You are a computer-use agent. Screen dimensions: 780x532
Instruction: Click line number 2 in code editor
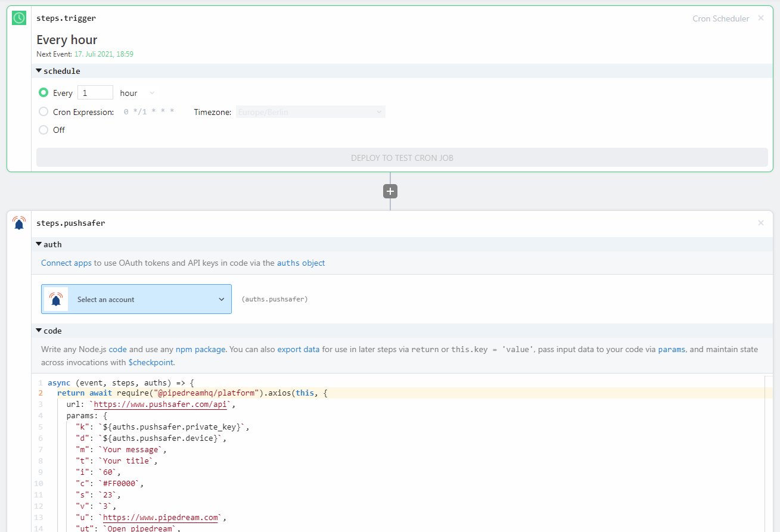(x=40, y=393)
